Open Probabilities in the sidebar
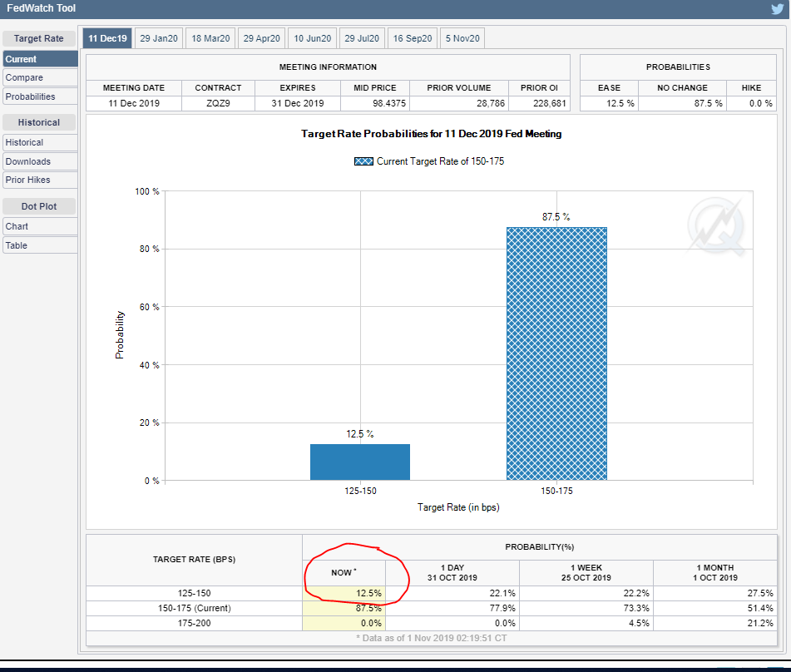The height and width of the screenshot is (672, 791). tap(40, 96)
